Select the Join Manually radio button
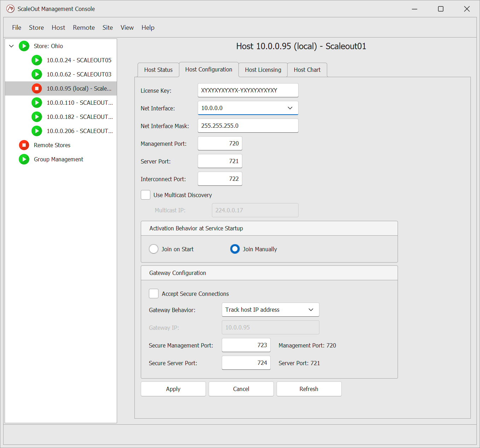Viewport: 480px width, 448px height. pyautogui.click(x=235, y=249)
